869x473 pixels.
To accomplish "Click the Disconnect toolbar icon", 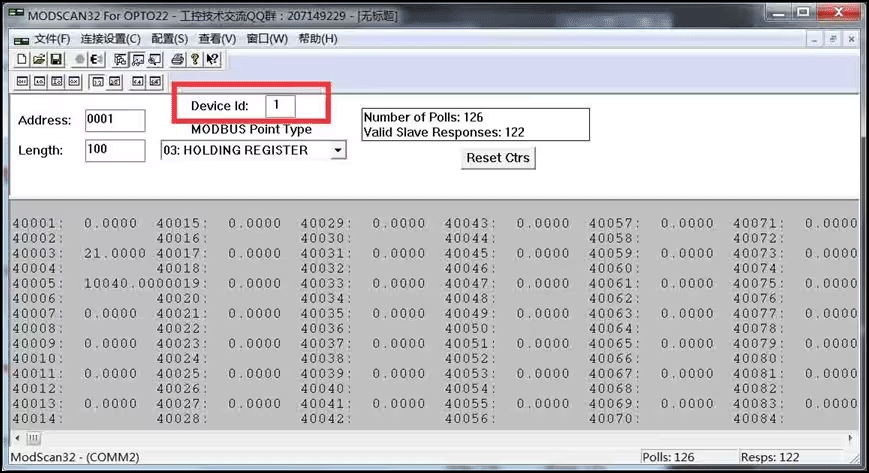I will pos(98,60).
